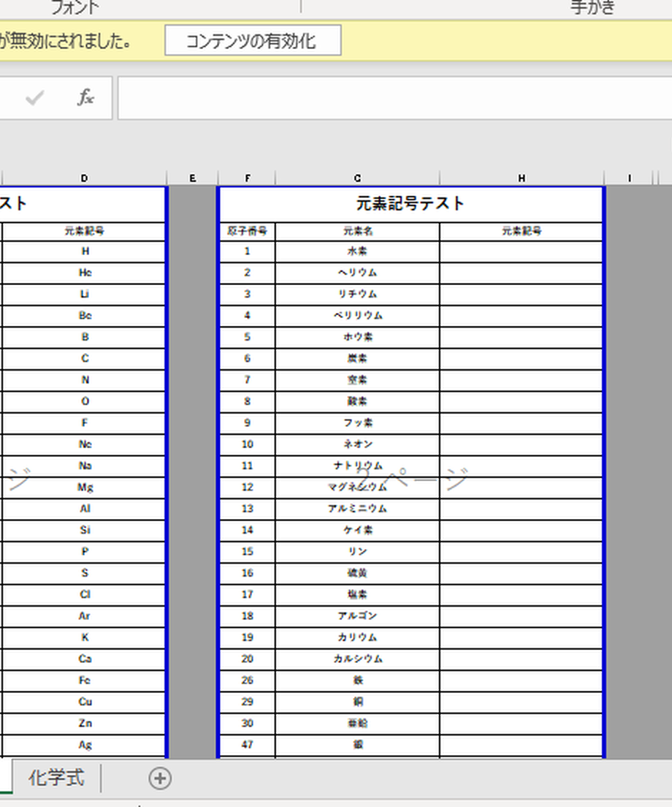This screenshot has height=807, width=672.
Task: Click the symbol cell Na
Action: click(x=84, y=466)
